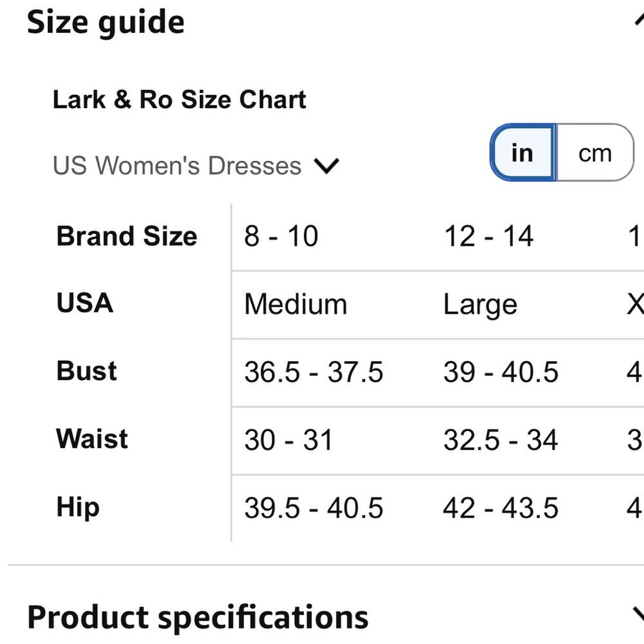Viewport: 644px width, 644px height.
Task: Click the Hip row header
Action: [78, 507]
